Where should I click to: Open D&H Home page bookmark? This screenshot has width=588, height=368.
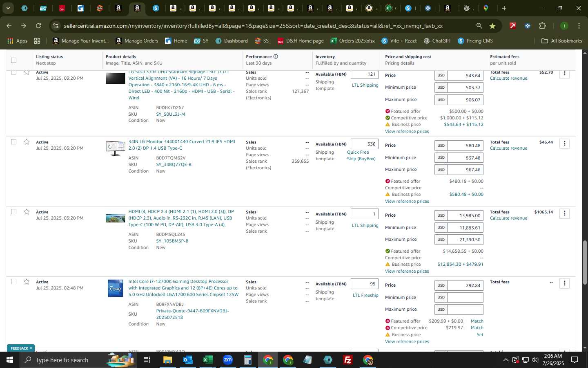(301, 41)
